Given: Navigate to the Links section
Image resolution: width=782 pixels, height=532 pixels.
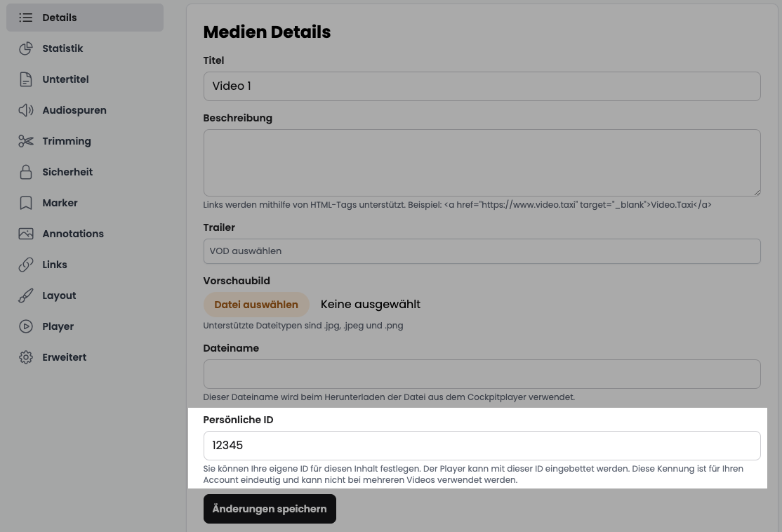Looking at the screenshot, I should 85,265.
